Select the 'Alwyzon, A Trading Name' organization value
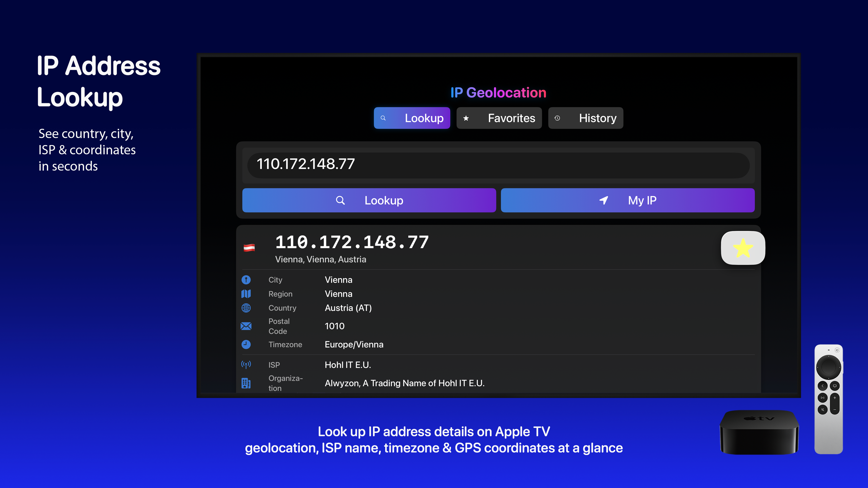This screenshot has height=488, width=868. (x=404, y=383)
